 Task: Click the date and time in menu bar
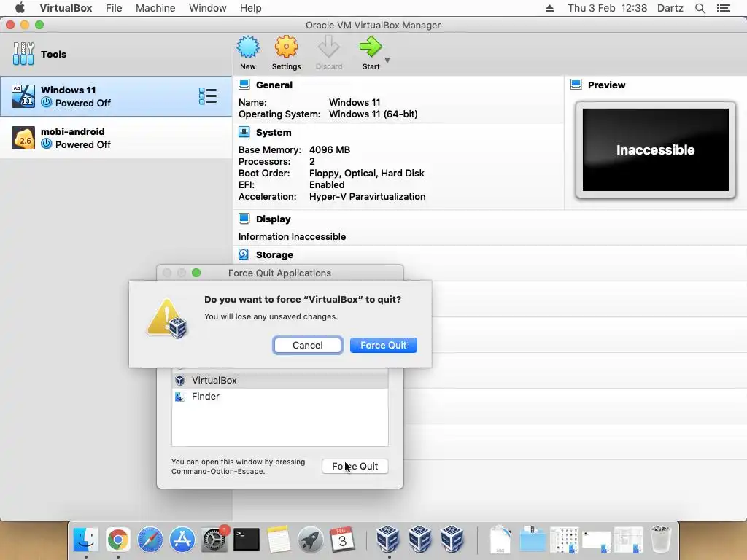tap(608, 8)
